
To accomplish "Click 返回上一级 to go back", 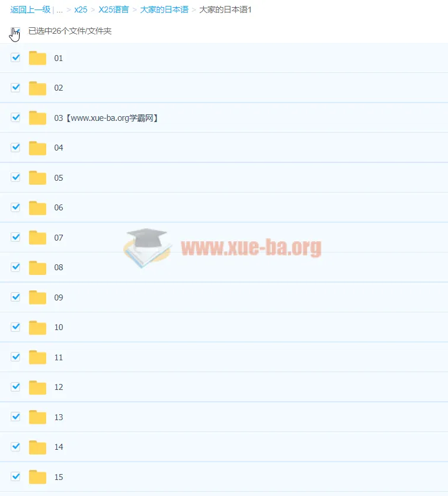I will point(30,10).
